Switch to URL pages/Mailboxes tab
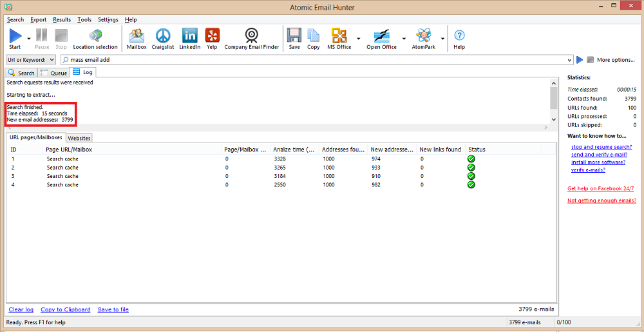The width and height of the screenshot is (644, 332). (35, 138)
